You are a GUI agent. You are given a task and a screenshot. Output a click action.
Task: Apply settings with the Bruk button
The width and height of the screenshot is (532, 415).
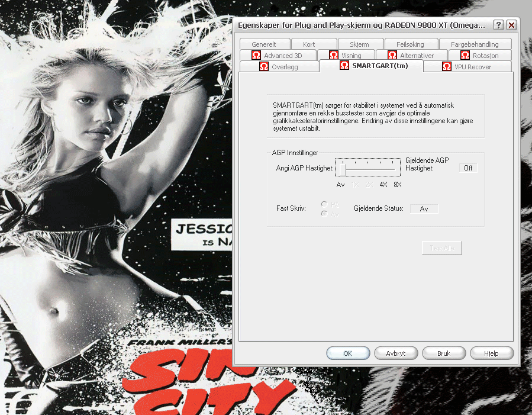click(x=444, y=353)
